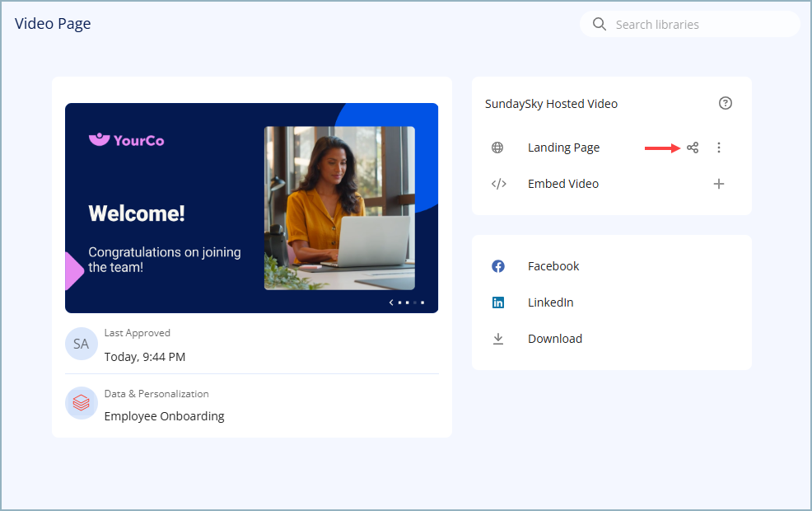Open help for SundaySky Hosted Video
The height and width of the screenshot is (511, 812).
725,103
